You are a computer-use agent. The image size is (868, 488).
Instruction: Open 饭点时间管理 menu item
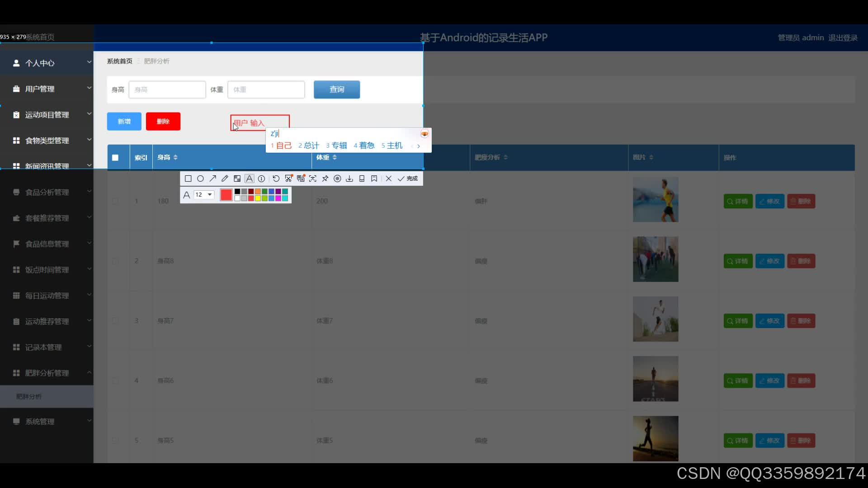(x=47, y=270)
